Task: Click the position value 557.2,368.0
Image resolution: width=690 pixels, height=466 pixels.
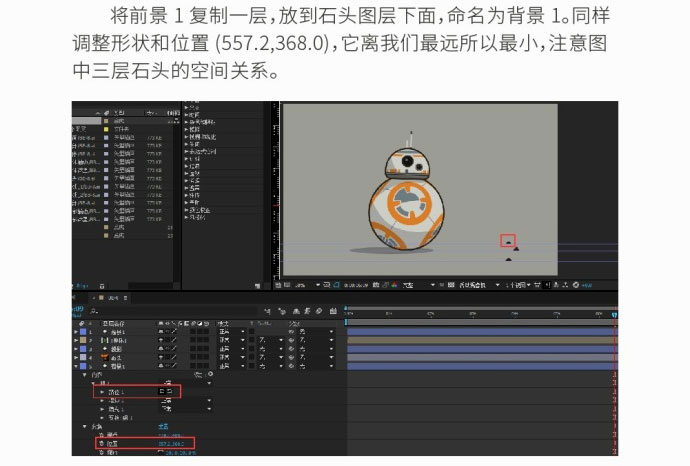Action: click(171, 444)
